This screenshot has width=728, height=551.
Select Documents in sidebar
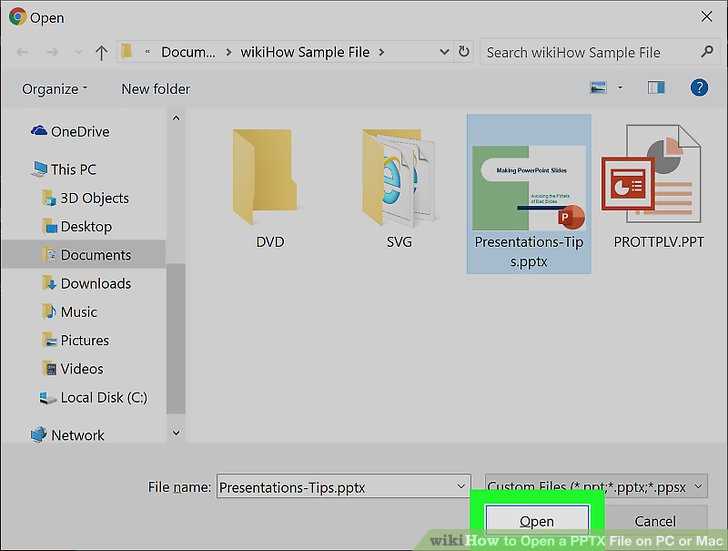86,255
